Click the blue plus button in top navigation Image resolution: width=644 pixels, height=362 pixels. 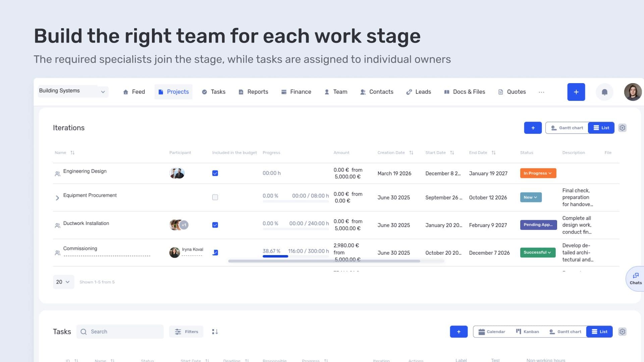coord(576,92)
